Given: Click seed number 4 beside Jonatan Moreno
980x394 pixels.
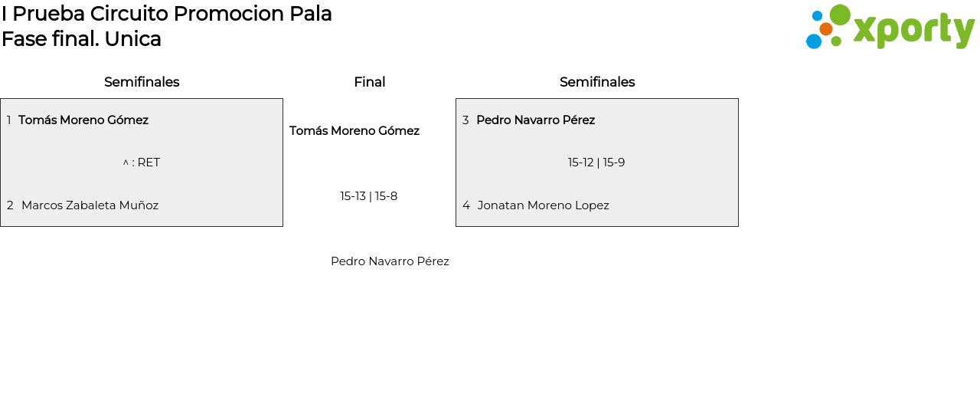Looking at the screenshot, I should (x=466, y=205).
